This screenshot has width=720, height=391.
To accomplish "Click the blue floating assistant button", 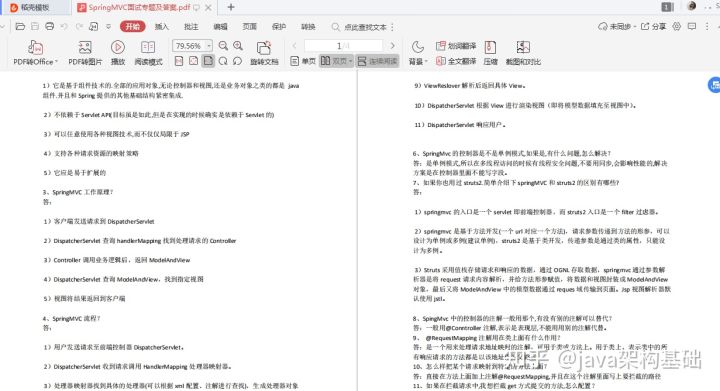I will point(714,85).
